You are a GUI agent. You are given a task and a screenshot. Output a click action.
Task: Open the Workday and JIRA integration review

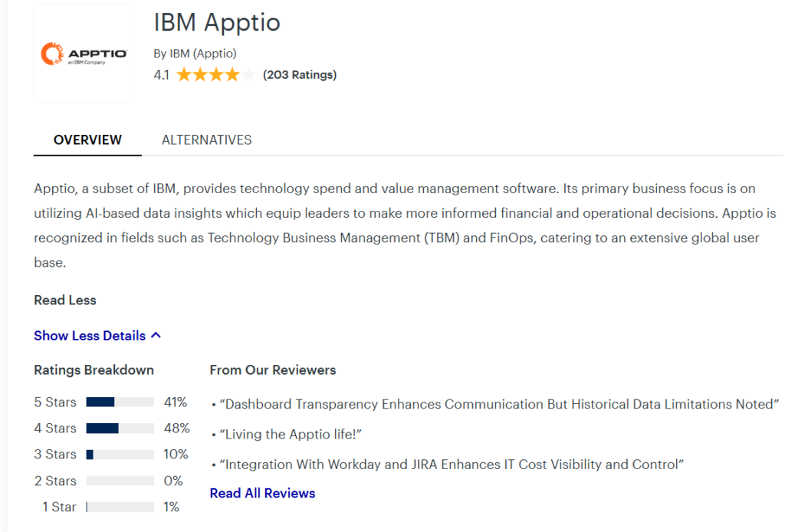[451, 465]
